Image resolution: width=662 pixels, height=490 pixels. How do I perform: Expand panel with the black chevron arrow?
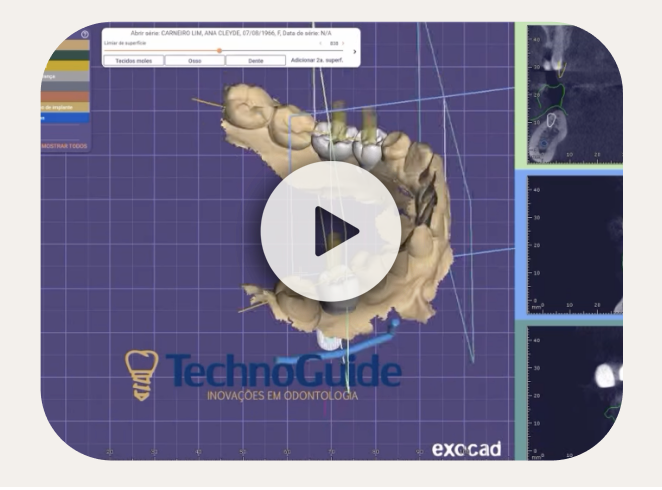(x=355, y=51)
